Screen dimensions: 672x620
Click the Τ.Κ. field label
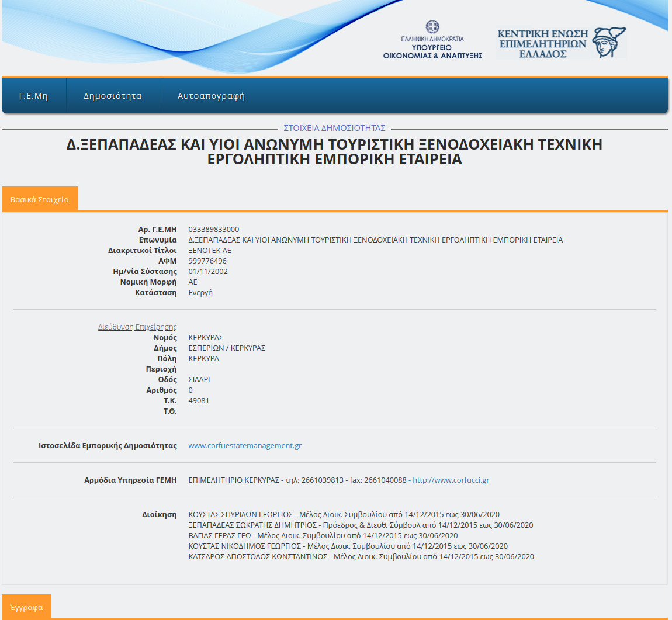tap(170, 401)
